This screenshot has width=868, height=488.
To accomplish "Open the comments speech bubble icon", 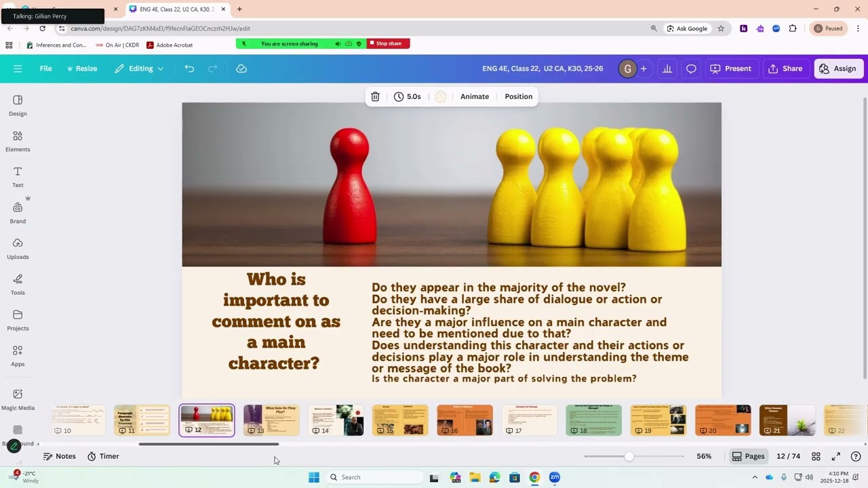I will [691, 68].
